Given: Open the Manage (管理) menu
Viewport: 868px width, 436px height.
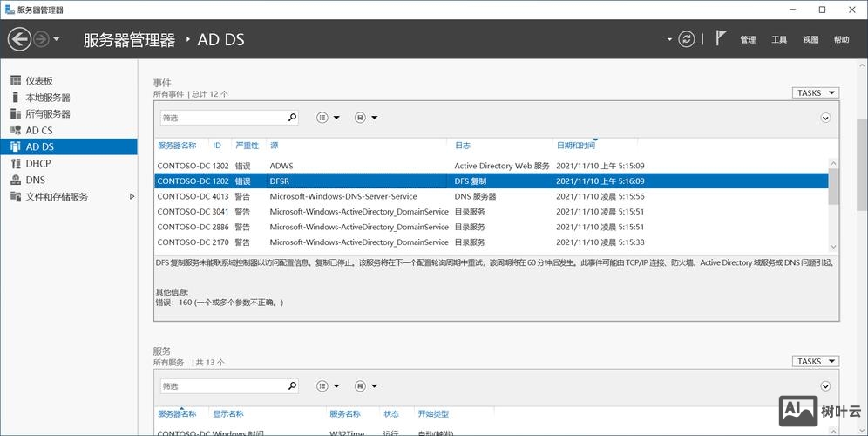Looking at the screenshot, I should 748,40.
